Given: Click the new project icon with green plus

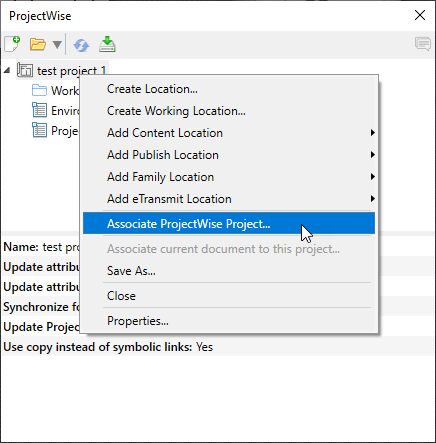Looking at the screenshot, I should [x=12, y=44].
